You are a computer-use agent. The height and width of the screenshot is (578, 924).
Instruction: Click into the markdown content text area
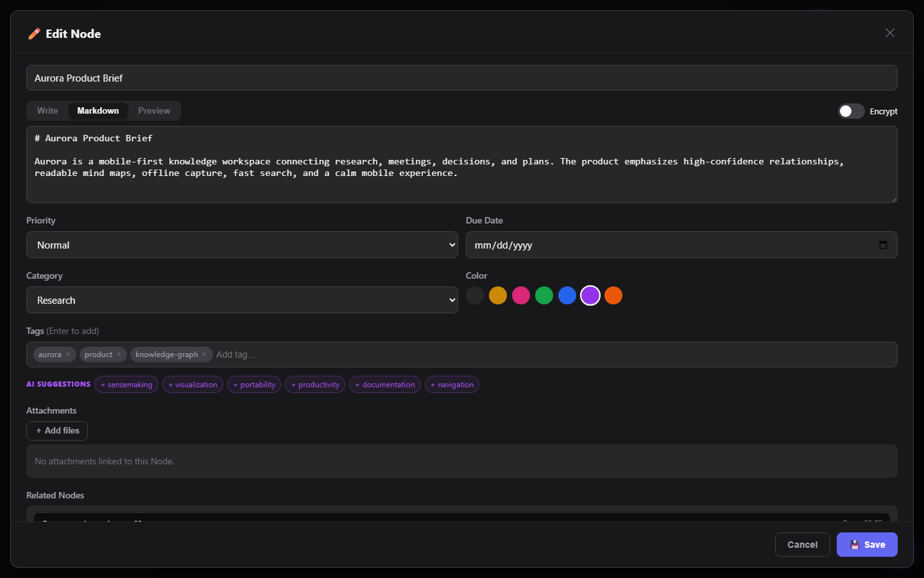(x=462, y=164)
